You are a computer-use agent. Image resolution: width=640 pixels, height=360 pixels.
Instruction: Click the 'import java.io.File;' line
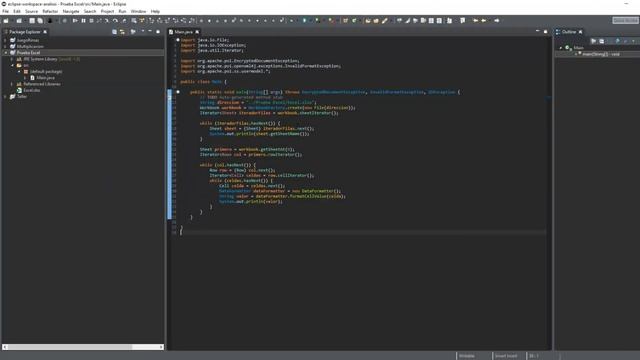[x=204, y=40]
